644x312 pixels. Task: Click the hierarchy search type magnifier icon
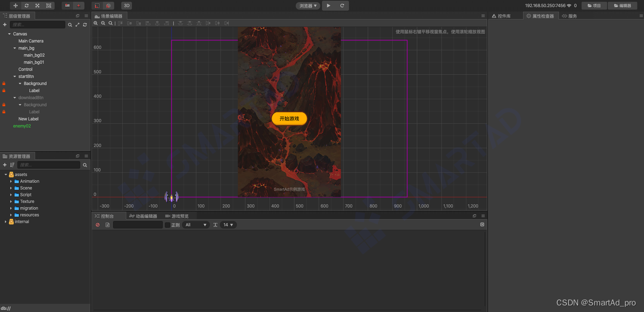coord(70,25)
